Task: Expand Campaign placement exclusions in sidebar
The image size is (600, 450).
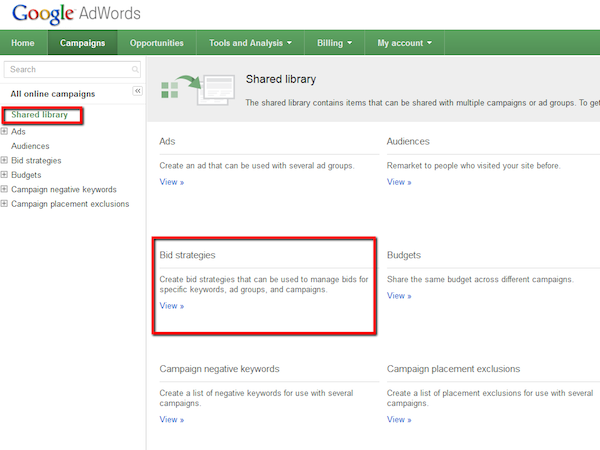Action: pyautogui.click(x=4, y=204)
